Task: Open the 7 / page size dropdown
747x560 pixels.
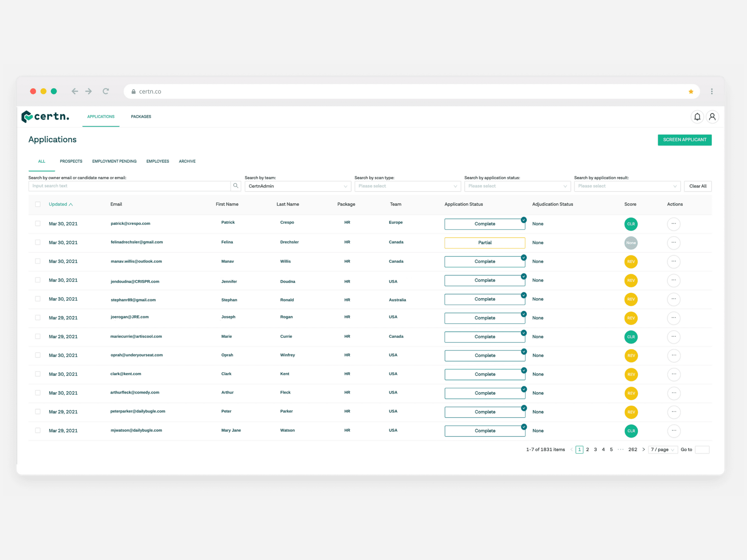Action: [662, 450]
